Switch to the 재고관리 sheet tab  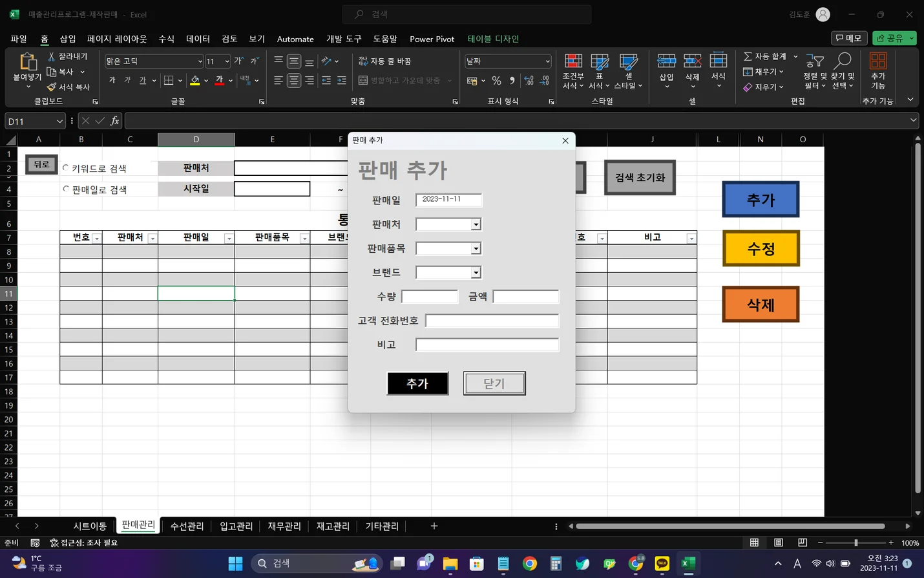click(x=333, y=526)
